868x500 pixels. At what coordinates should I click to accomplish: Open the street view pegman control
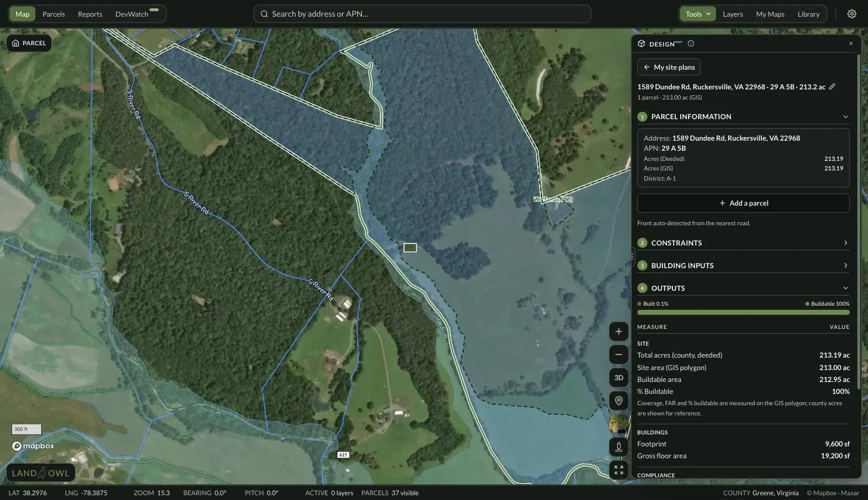coord(619,447)
